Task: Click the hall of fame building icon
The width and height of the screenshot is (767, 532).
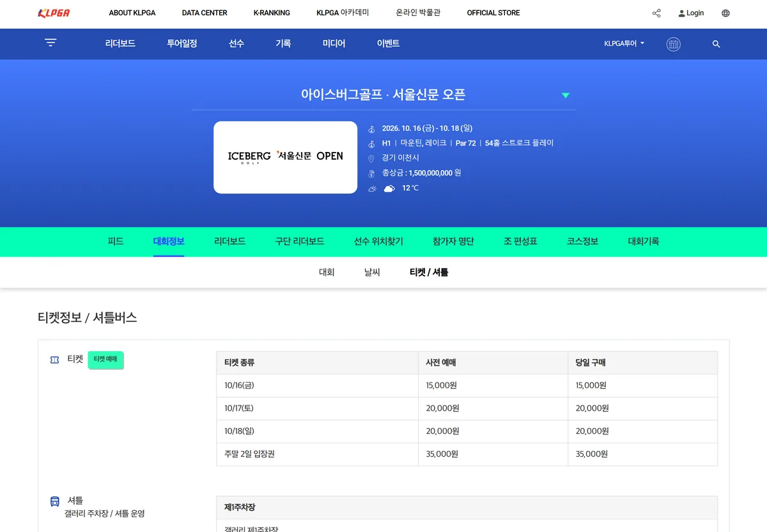Action: click(x=673, y=44)
